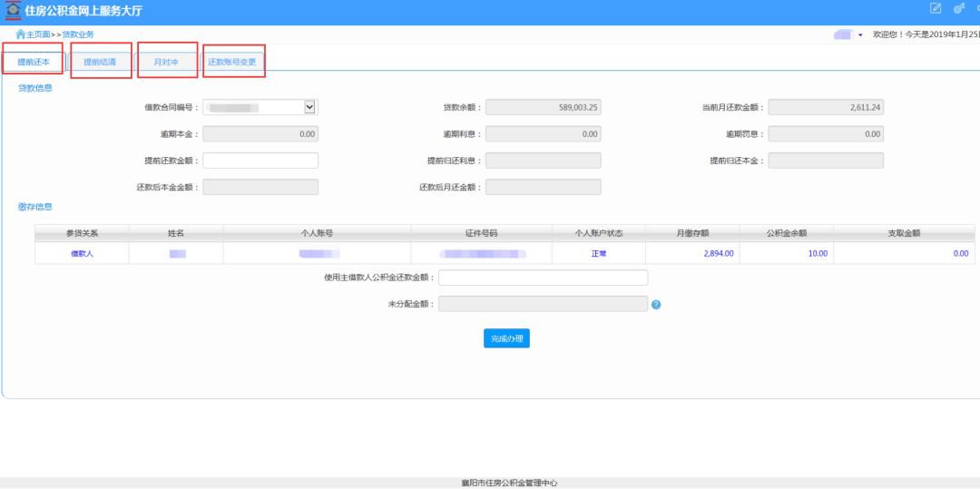The height and width of the screenshot is (489, 980).
Task: Open the 月对冲 tab
Action: click(166, 62)
